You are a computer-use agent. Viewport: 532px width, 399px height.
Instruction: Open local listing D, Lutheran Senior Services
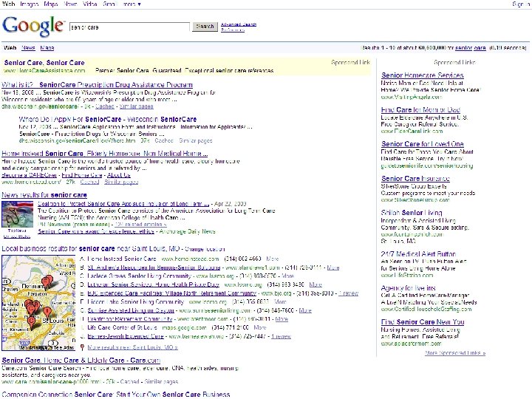pos(154,284)
